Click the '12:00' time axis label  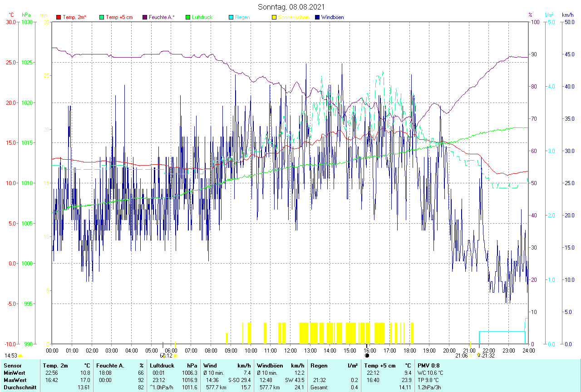click(290, 351)
